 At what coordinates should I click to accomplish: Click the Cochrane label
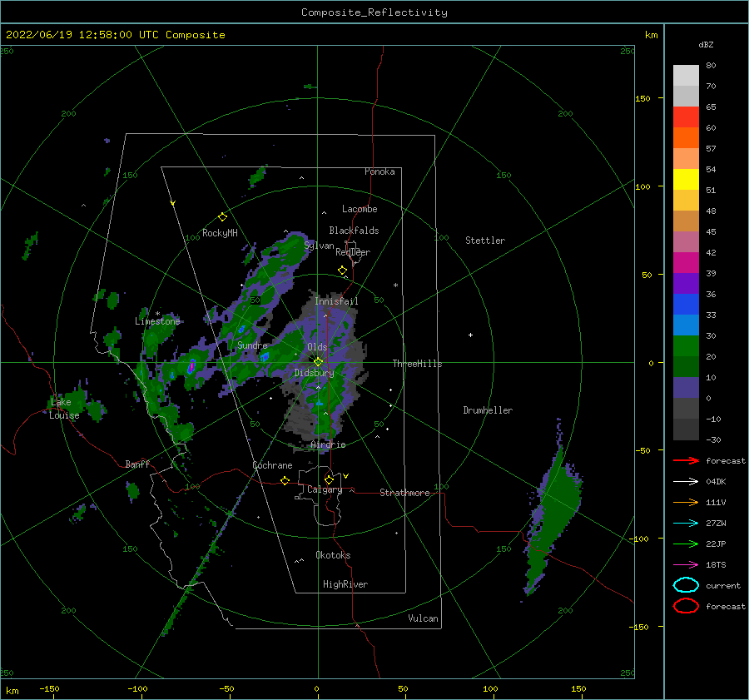(x=272, y=465)
